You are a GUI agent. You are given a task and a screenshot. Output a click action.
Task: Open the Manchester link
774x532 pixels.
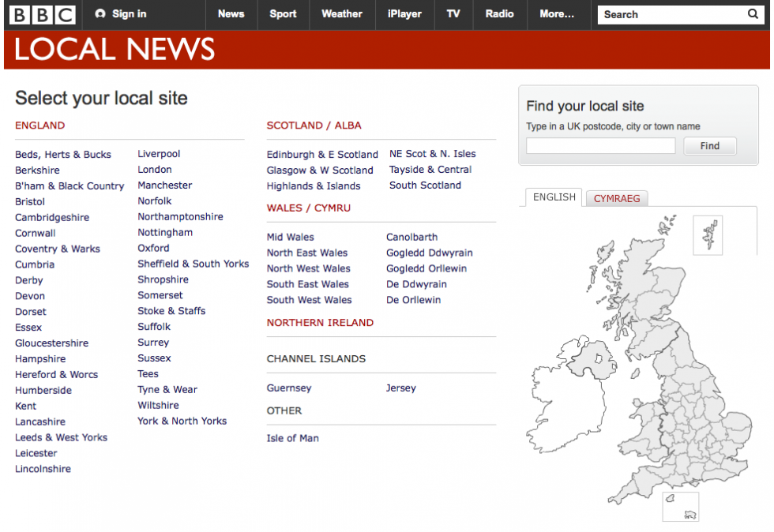click(x=165, y=185)
